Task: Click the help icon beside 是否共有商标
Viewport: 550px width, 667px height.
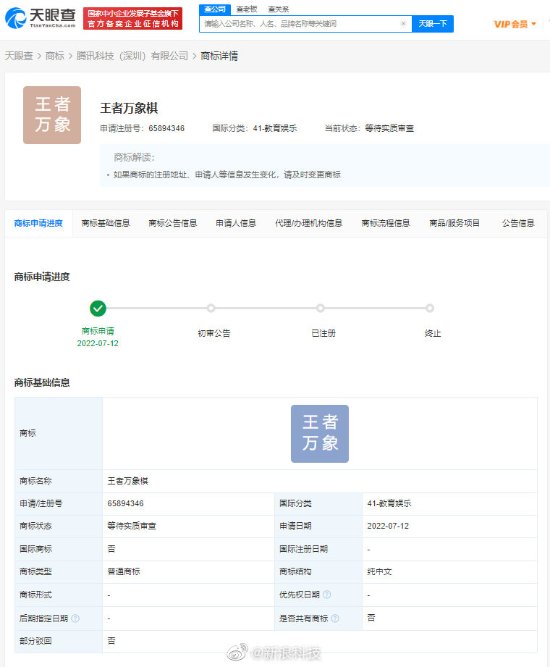Action: pos(335,618)
